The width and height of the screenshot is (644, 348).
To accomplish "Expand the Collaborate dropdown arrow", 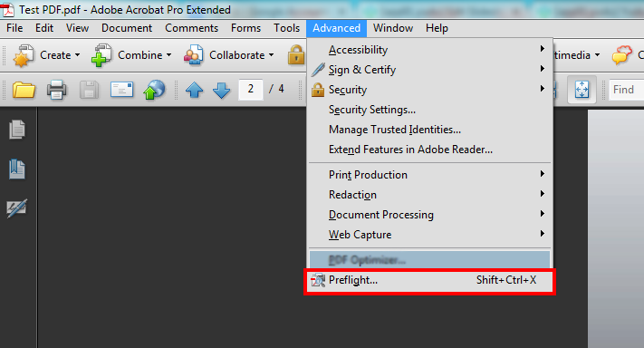I will click(271, 55).
